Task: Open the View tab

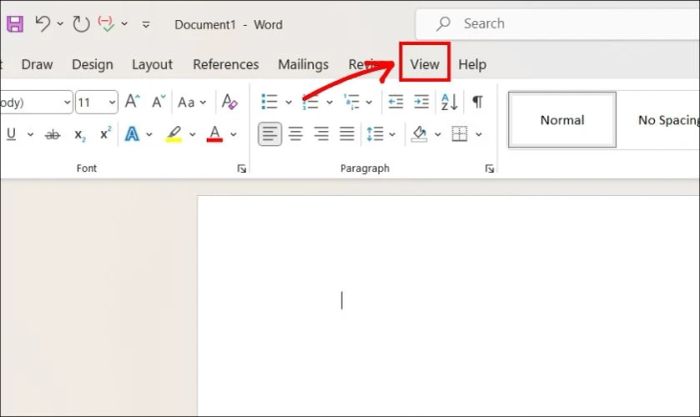Action: [x=425, y=64]
